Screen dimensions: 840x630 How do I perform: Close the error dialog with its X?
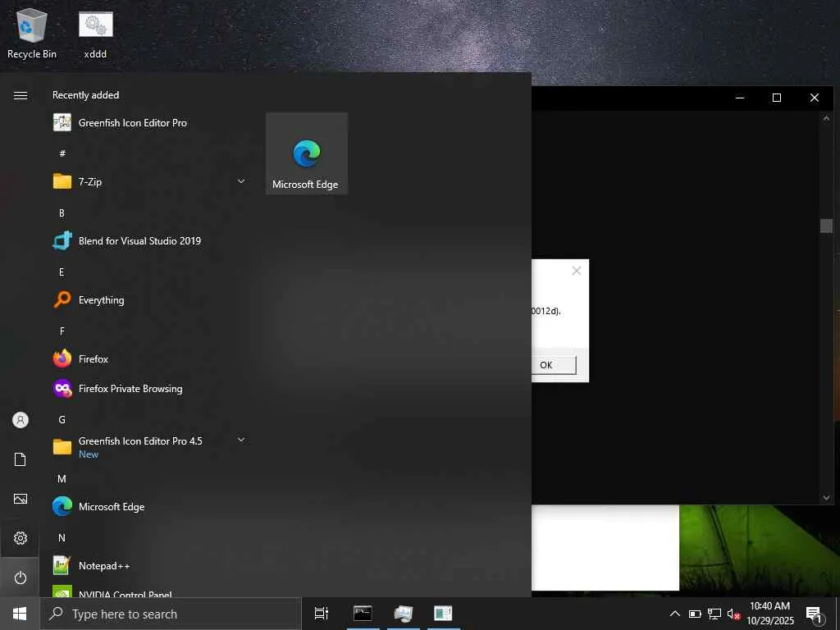(x=577, y=271)
